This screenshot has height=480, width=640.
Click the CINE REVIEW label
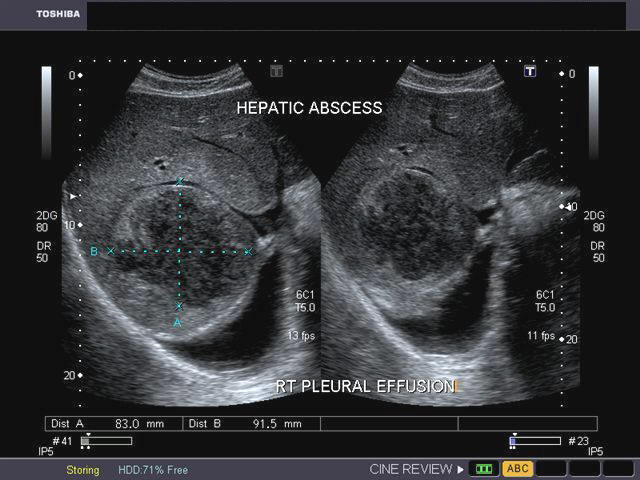410,468
